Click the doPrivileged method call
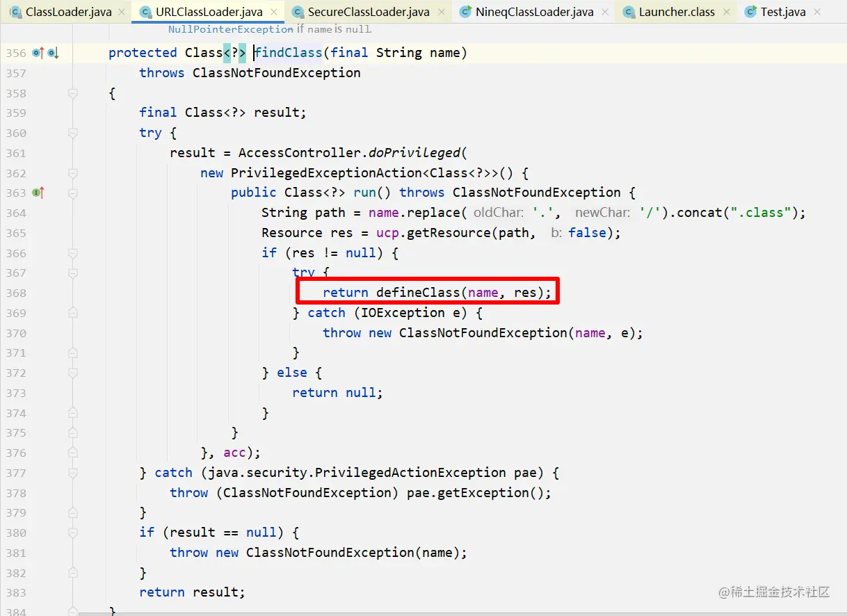Screen dimensions: 847x616 coord(414,153)
